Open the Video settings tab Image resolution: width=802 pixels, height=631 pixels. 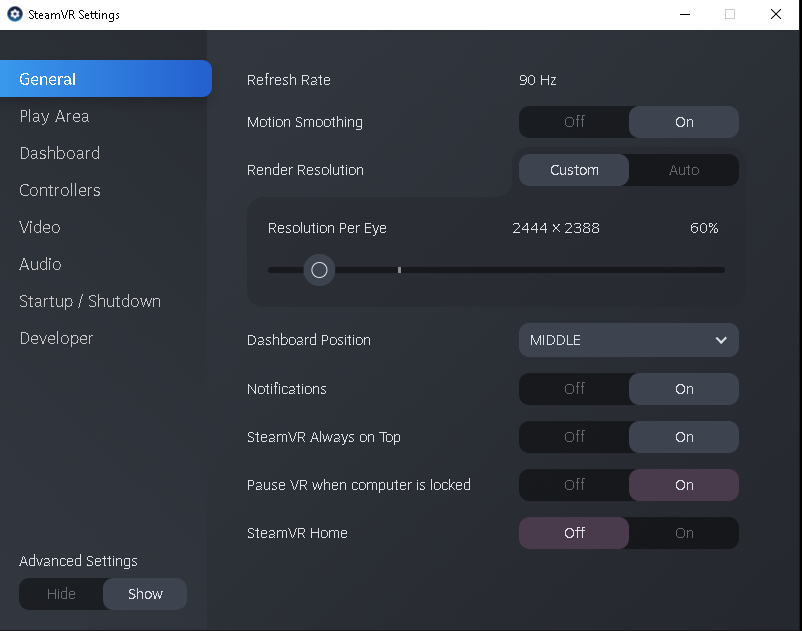pos(40,227)
